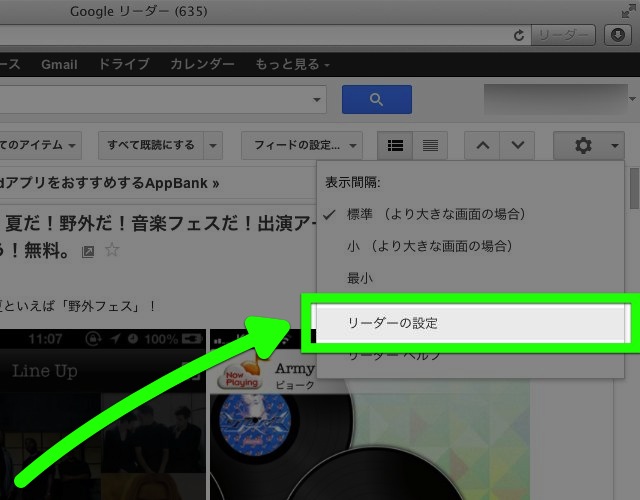Open Gmail from top bar
Image resolution: width=640 pixels, height=500 pixels.
pyautogui.click(x=59, y=64)
